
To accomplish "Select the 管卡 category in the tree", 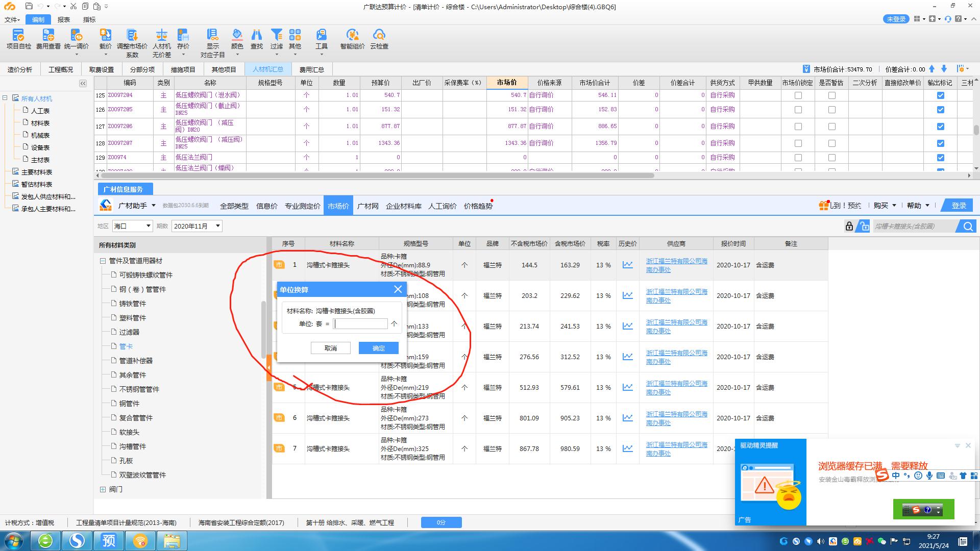I will pyautogui.click(x=126, y=346).
